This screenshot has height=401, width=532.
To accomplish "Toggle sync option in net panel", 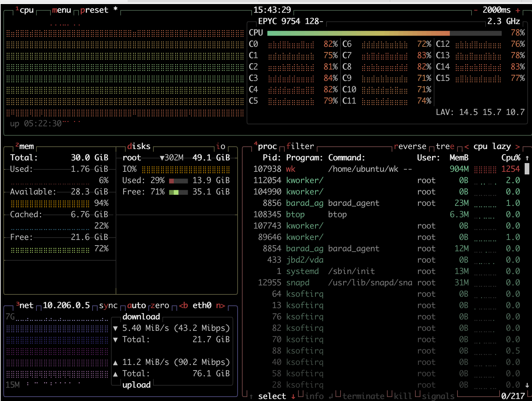I will 108,305.
